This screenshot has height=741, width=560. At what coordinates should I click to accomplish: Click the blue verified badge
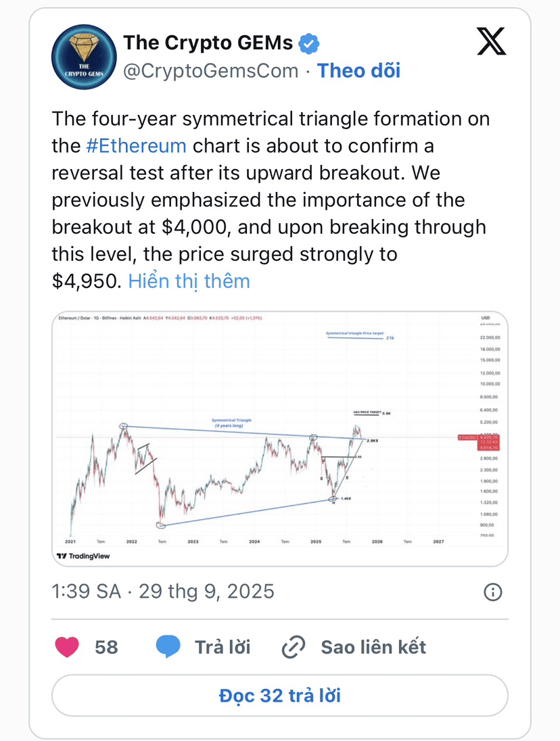(x=309, y=44)
